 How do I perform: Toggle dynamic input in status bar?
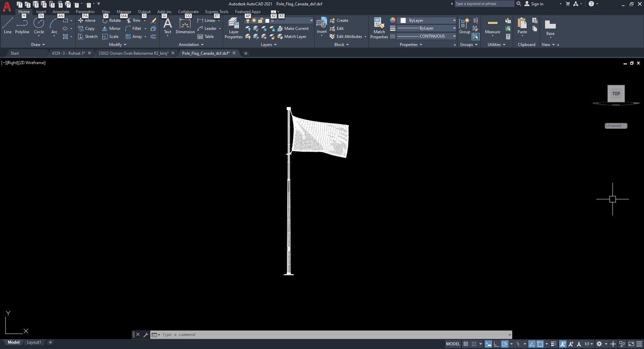coord(488,344)
